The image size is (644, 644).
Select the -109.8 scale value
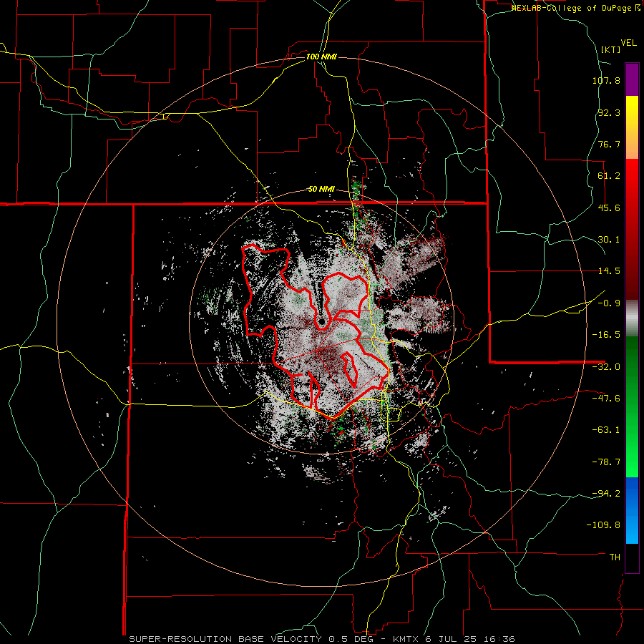pyautogui.click(x=604, y=525)
